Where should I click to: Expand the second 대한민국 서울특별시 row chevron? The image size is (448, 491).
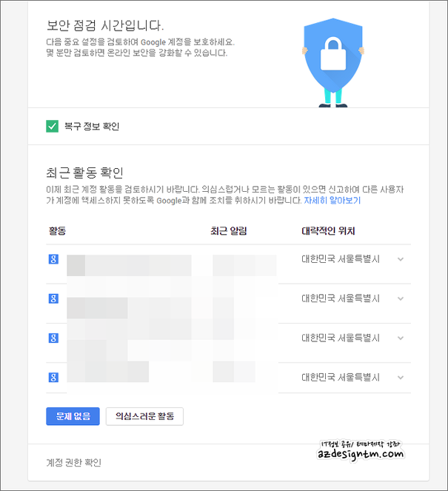pos(401,298)
